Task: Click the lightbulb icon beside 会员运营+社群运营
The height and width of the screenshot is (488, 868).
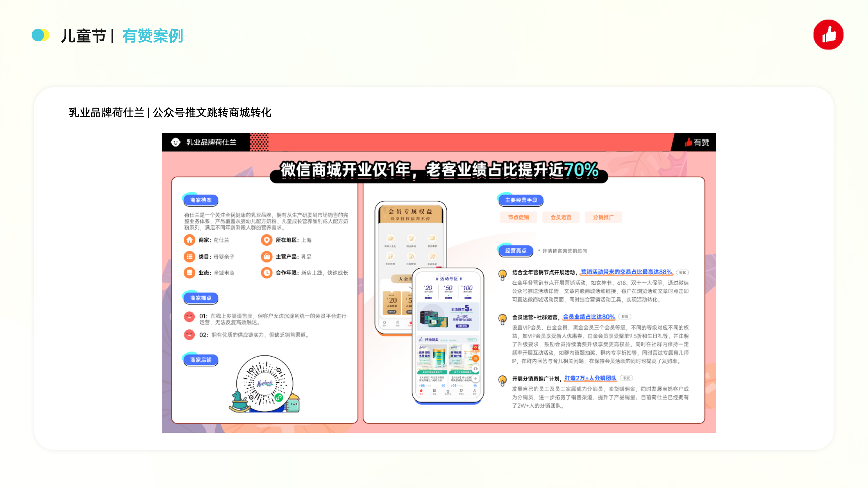Action: (x=502, y=319)
